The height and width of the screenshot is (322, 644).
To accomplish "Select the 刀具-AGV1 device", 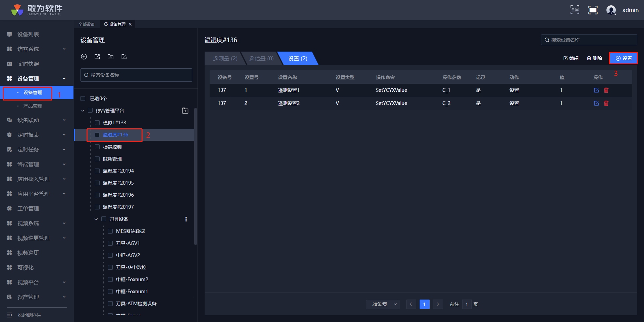I will click(128, 243).
